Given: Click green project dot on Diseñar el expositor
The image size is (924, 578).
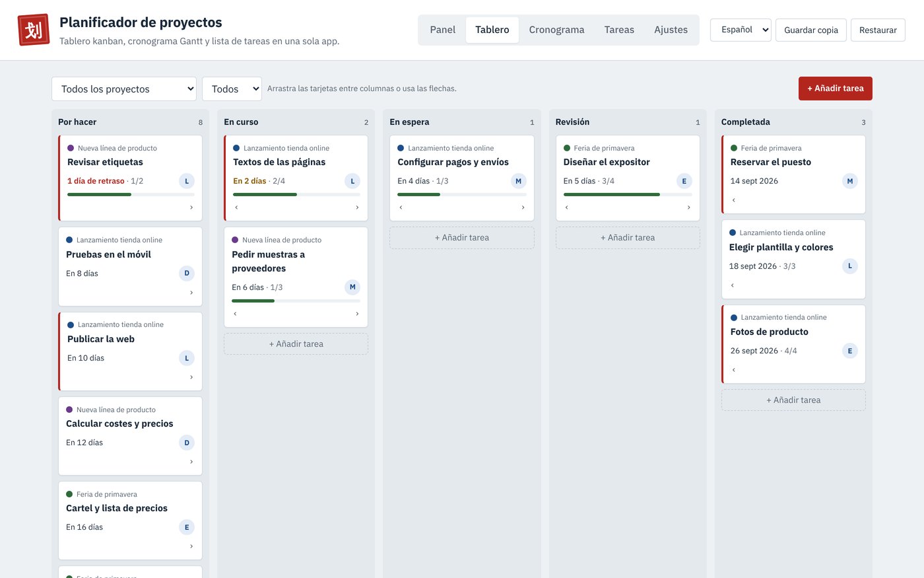Looking at the screenshot, I should 567,148.
